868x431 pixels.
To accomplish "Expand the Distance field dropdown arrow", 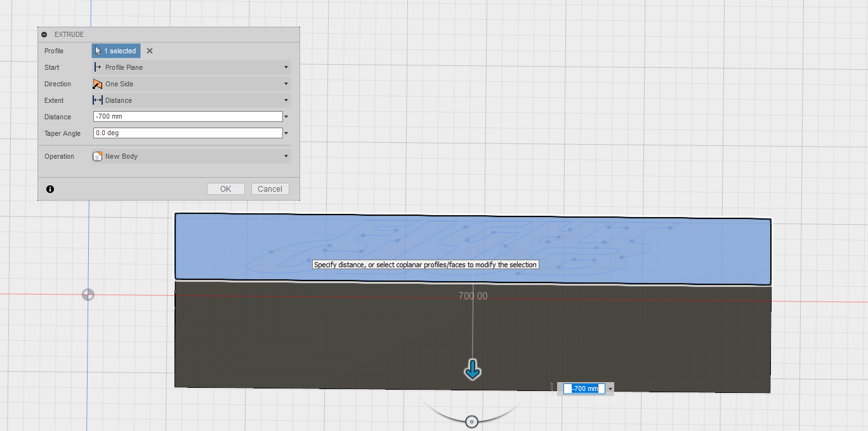I will click(287, 117).
